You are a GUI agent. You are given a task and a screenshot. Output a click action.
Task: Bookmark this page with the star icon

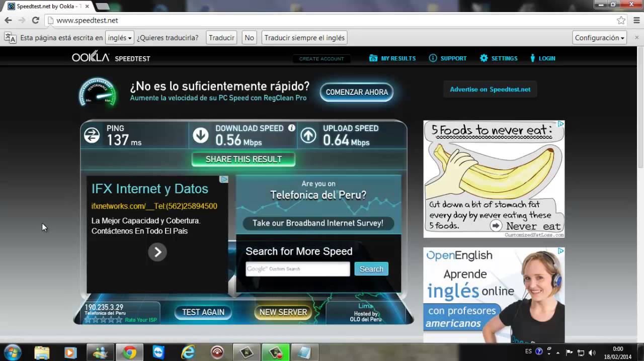pyautogui.click(x=621, y=20)
